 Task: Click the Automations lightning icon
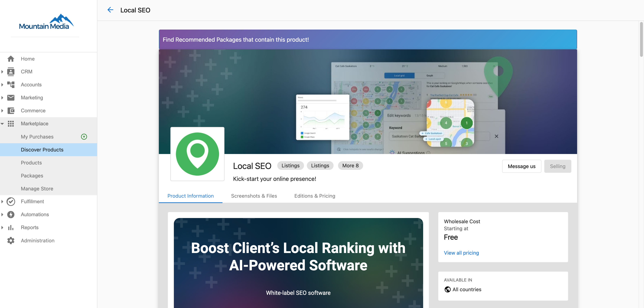click(x=11, y=215)
